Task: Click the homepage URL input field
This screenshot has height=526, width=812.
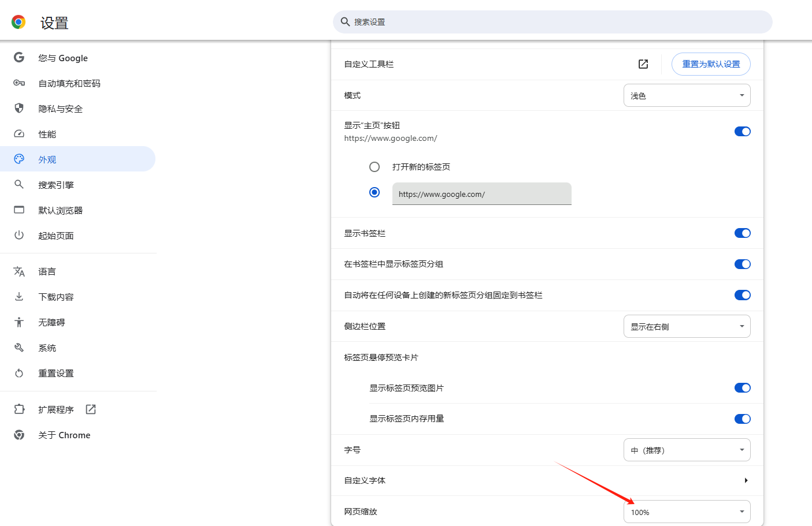Action: (482, 193)
